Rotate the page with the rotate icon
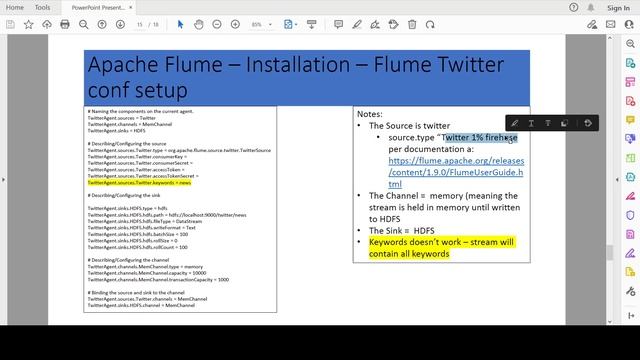 [430, 24]
